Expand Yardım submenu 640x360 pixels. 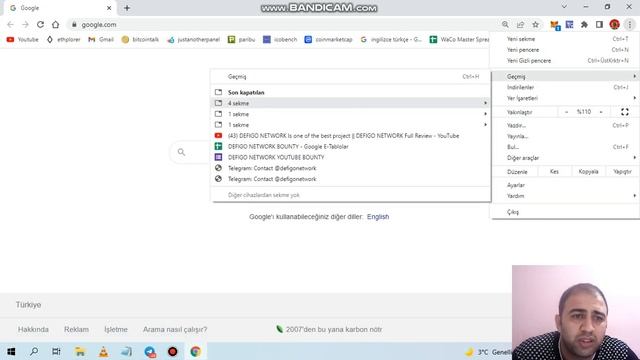tap(566, 196)
